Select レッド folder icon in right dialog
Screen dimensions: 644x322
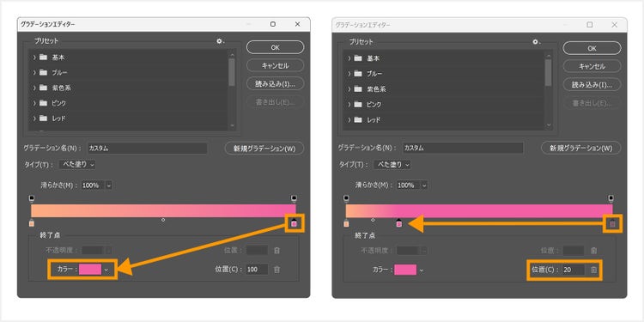tap(358, 120)
